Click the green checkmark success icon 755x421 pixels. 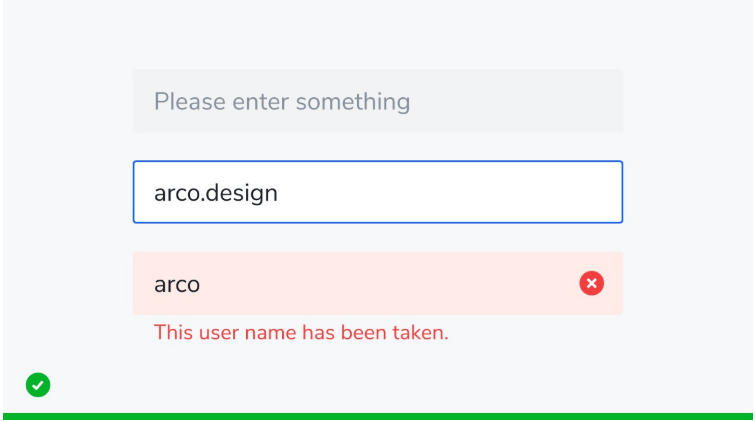(x=38, y=384)
